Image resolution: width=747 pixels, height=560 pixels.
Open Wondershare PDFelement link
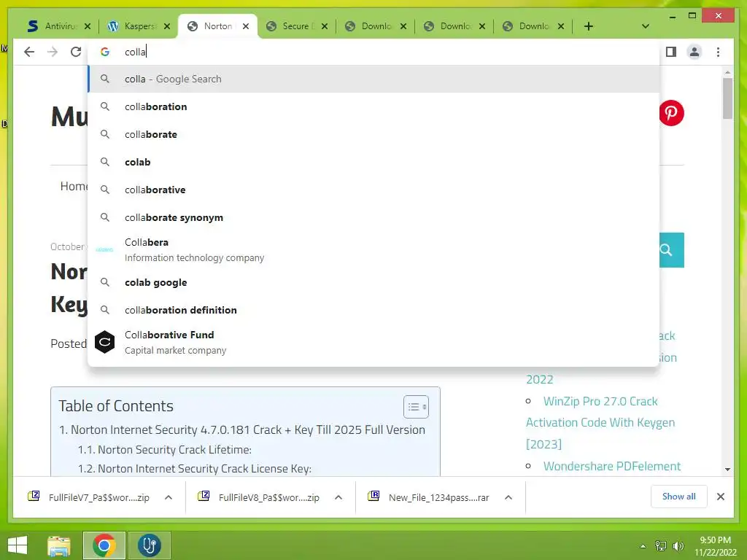pos(612,466)
